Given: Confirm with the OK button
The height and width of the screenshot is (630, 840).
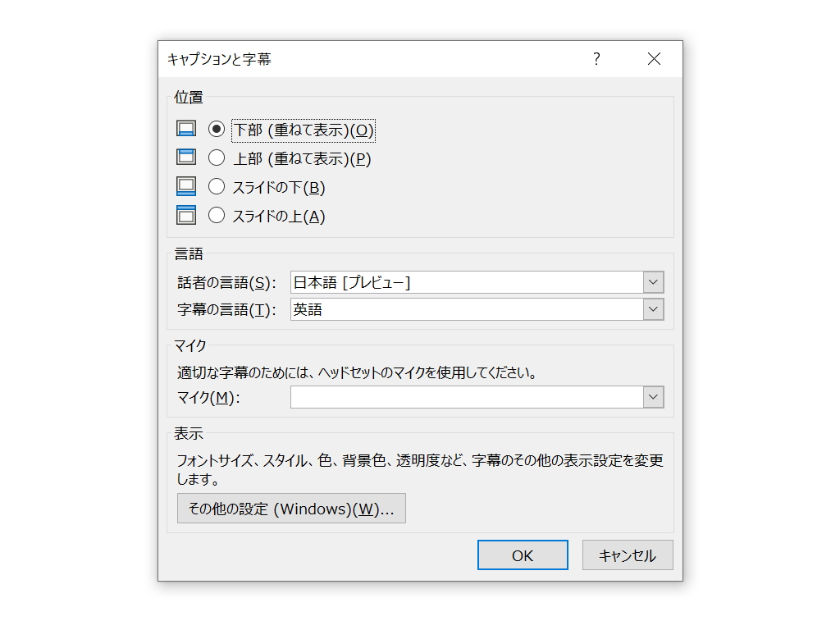Looking at the screenshot, I should click(x=523, y=555).
